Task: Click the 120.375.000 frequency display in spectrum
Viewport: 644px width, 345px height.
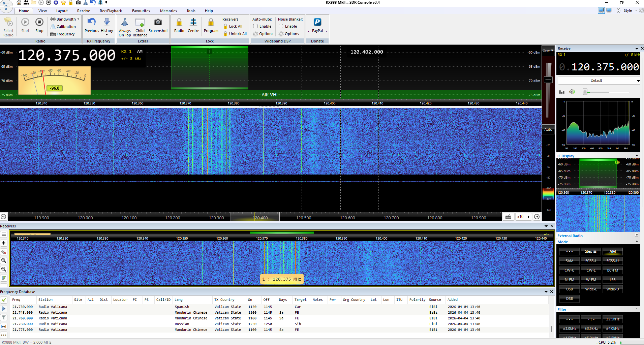Action: (x=67, y=55)
